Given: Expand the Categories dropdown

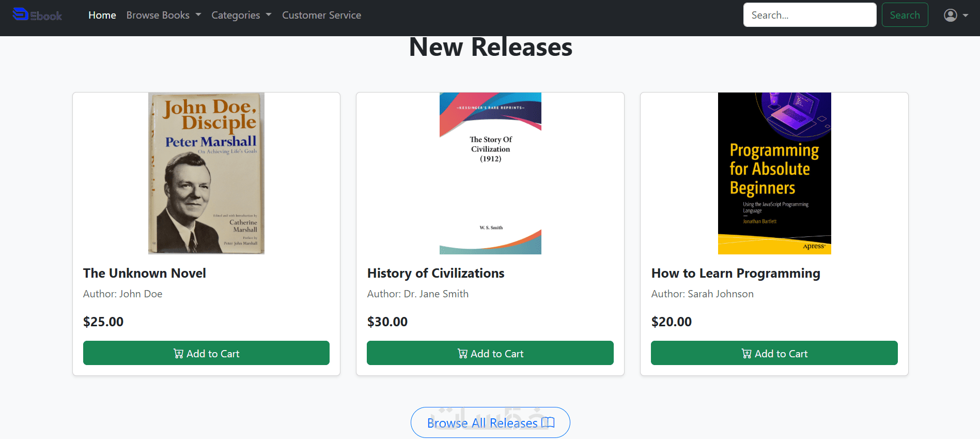Looking at the screenshot, I should (241, 15).
